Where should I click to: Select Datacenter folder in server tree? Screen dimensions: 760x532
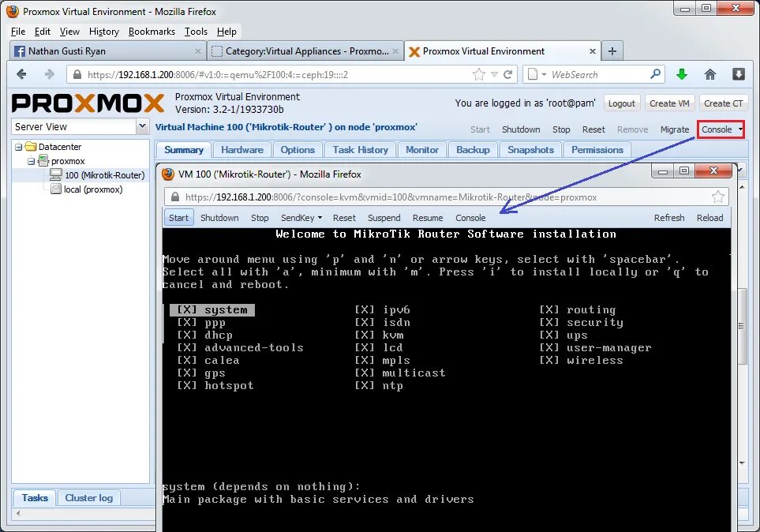60,147
